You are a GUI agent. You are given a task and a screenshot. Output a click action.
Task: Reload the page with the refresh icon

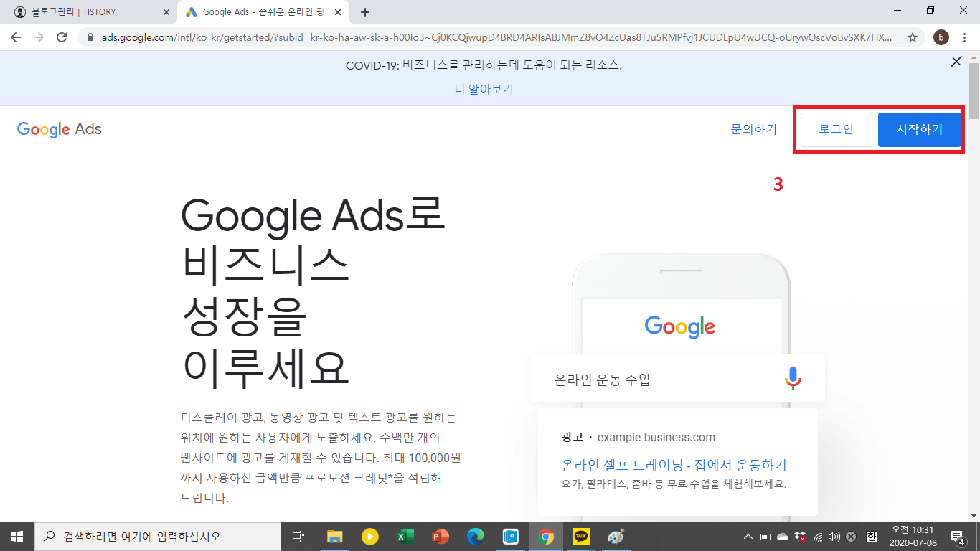tap(62, 37)
